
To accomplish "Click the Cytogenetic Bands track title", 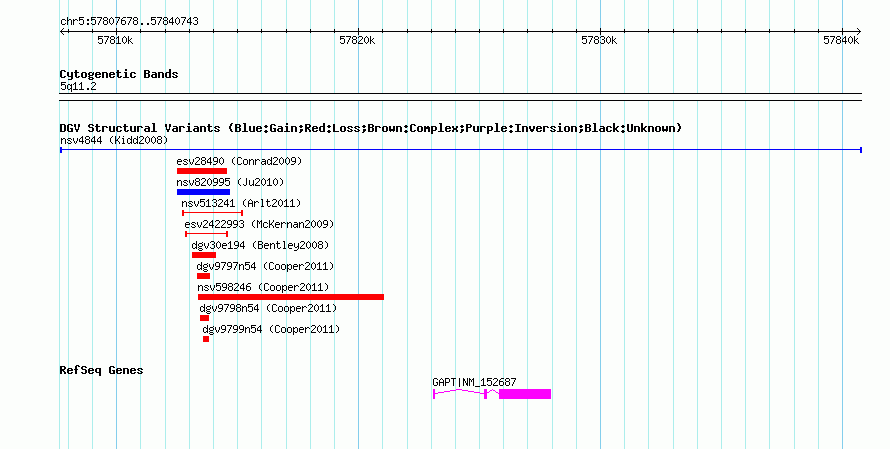I will tap(119, 74).
